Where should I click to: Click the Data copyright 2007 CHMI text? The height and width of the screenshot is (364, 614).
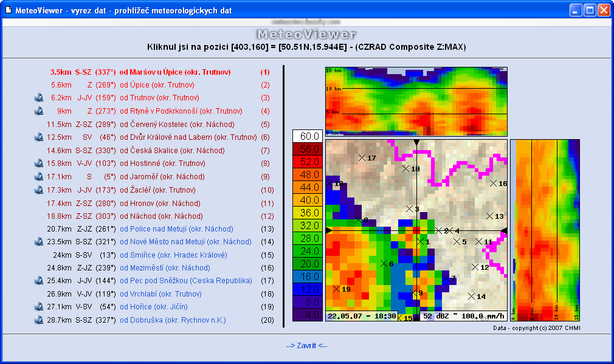pos(536,328)
